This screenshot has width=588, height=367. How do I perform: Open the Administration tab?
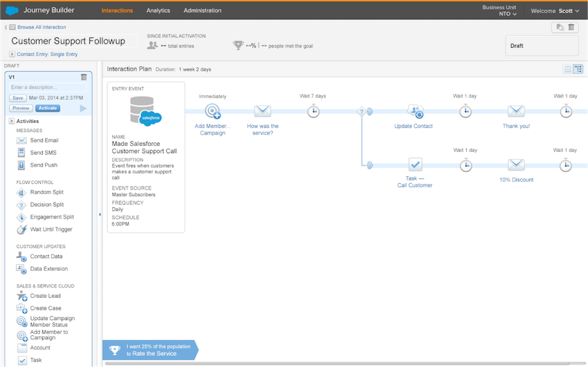(x=202, y=10)
